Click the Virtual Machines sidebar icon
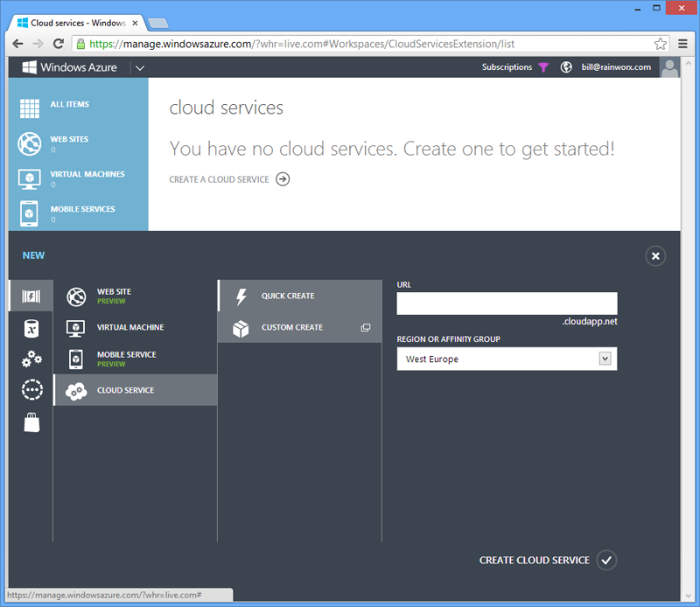 click(30, 178)
